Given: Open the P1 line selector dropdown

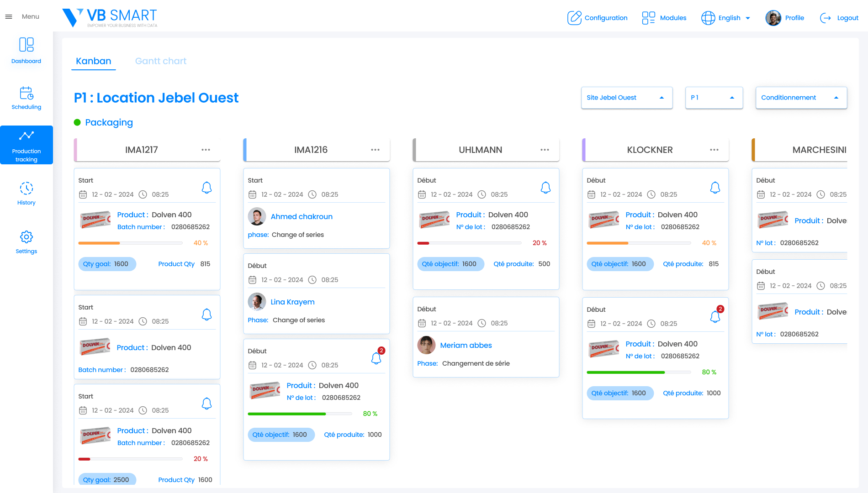Looking at the screenshot, I should pos(714,98).
